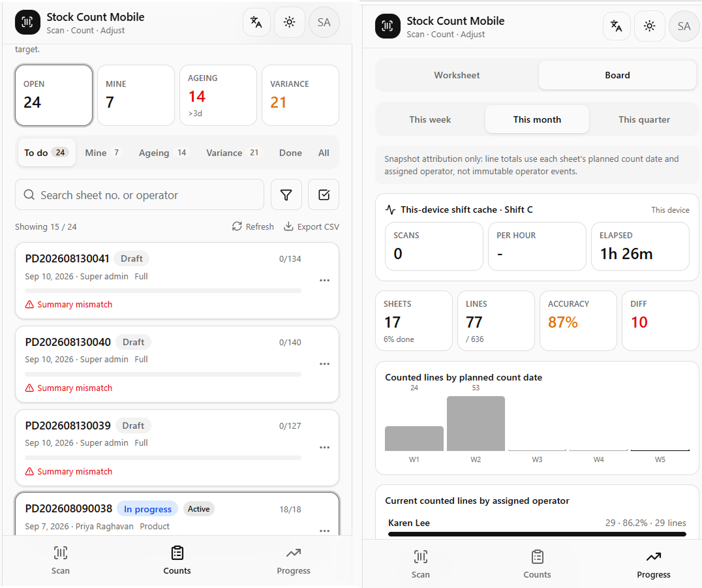Toggle the sun theme icon in the Progress screen header
Screen dimensions: 702x588
point(650,26)
